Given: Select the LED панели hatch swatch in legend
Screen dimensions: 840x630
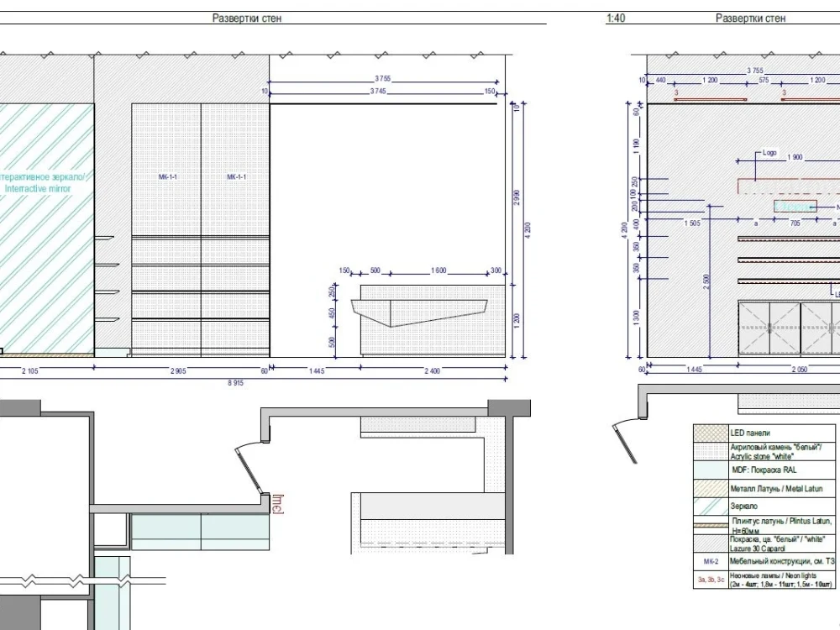Looking at the screenshot, I should pos(710,433).
